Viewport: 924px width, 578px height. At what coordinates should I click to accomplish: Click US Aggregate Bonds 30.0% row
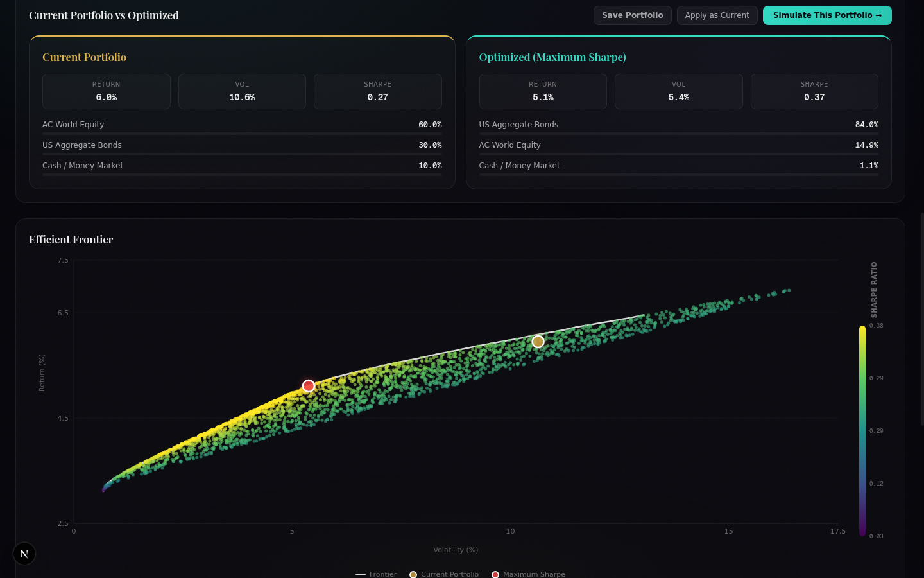pos(242,147)
